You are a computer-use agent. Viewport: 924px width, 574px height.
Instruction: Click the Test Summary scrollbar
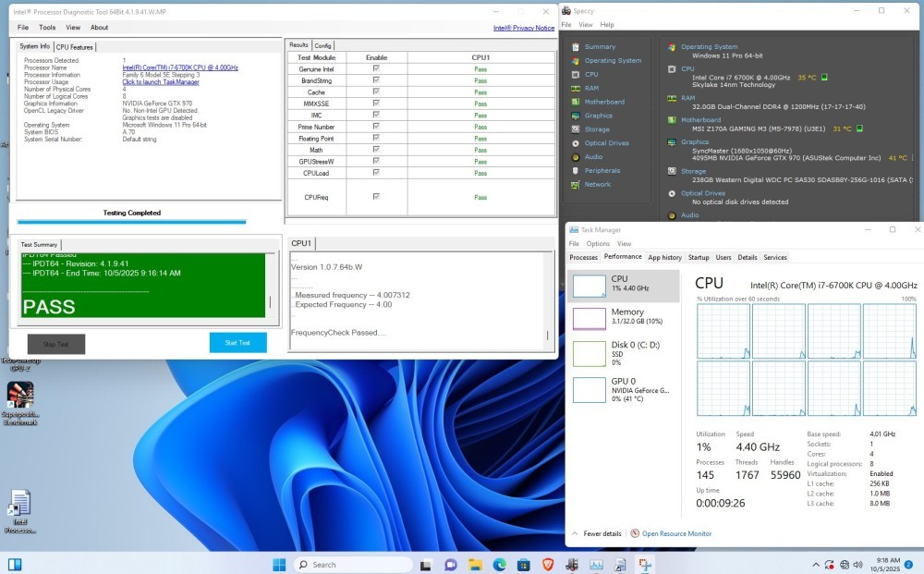[x=271, y=300]
